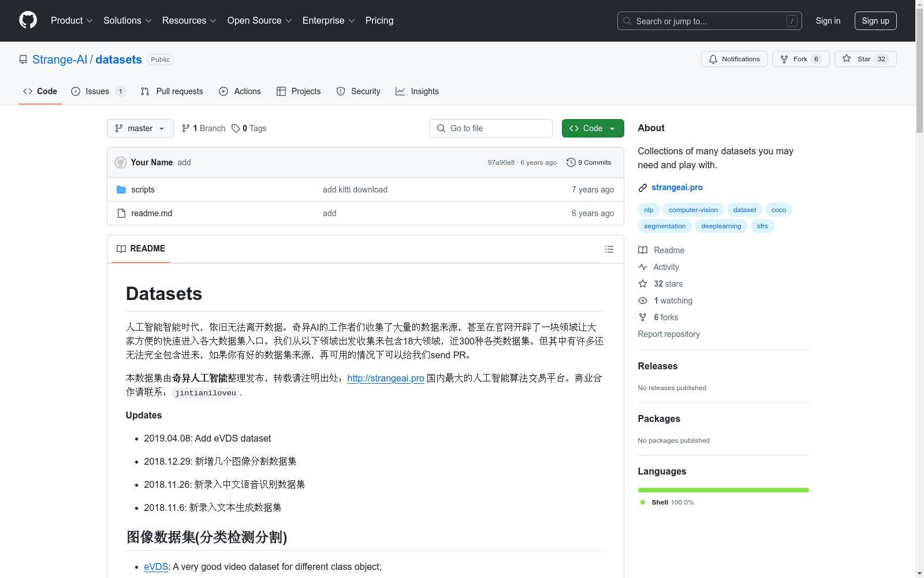Switch to the Projects tab
This screenshot has width=924, height=578.
click(299, 91)
